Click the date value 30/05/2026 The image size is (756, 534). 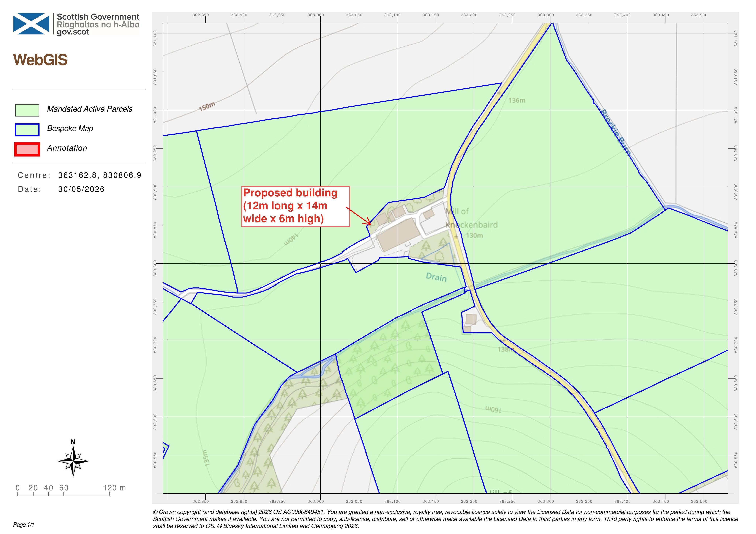click(x=81, y=189)
